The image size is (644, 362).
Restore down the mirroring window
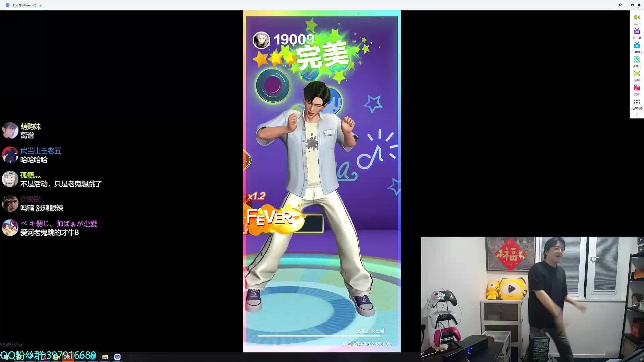click(x=633, y=5)
